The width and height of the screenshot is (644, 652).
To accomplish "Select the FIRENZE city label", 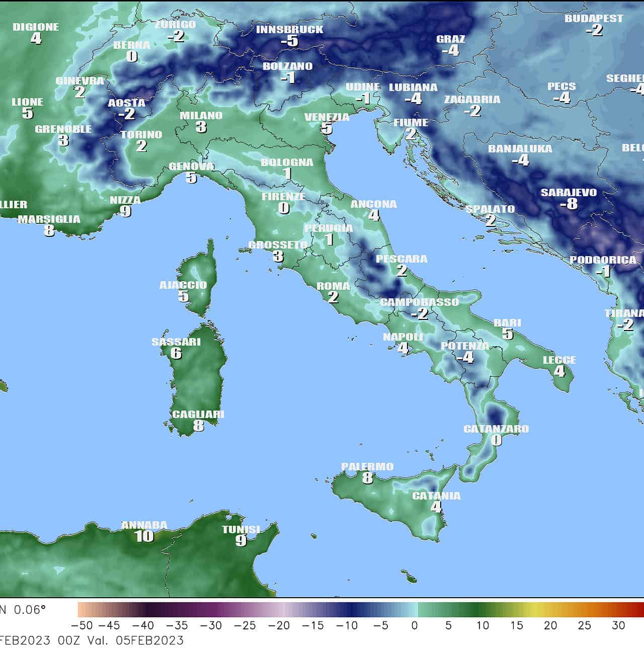I will click(x=283, y=196).
